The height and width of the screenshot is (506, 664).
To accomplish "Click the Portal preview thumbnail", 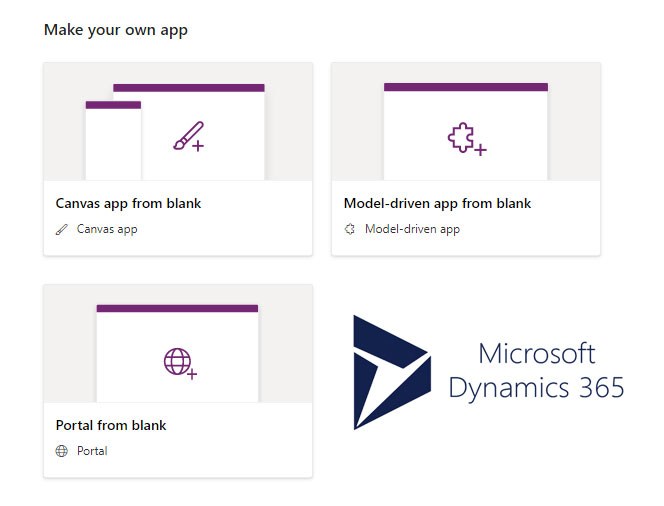I will [178, 343].
